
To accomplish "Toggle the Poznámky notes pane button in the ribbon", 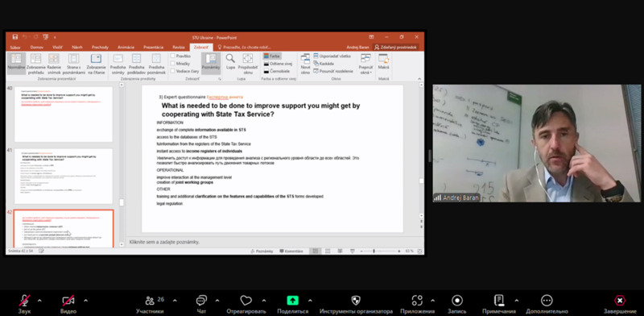I will click(211, 63).
